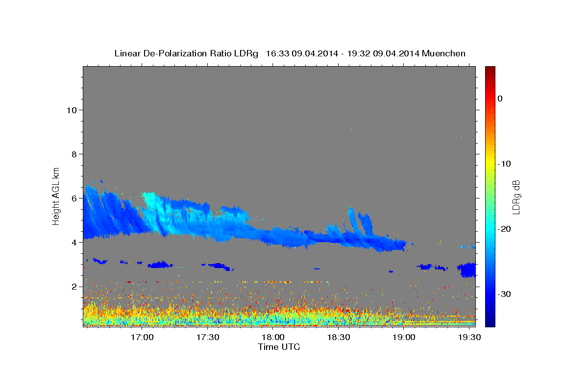The width and height of the screenshot is (588, 392).
Task: Click the 'Muenchen' location in the title
Action: coord(444,53)
